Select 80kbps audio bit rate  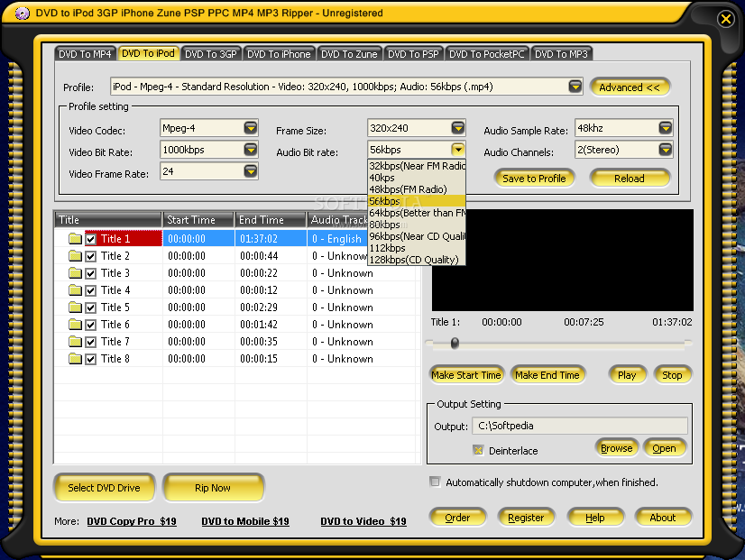(417, 225)
